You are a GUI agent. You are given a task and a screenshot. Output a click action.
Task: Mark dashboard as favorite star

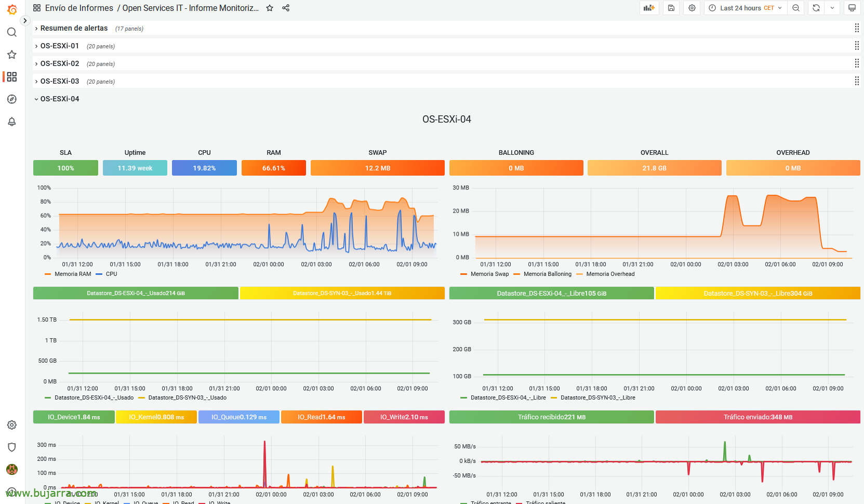(270, 8)
